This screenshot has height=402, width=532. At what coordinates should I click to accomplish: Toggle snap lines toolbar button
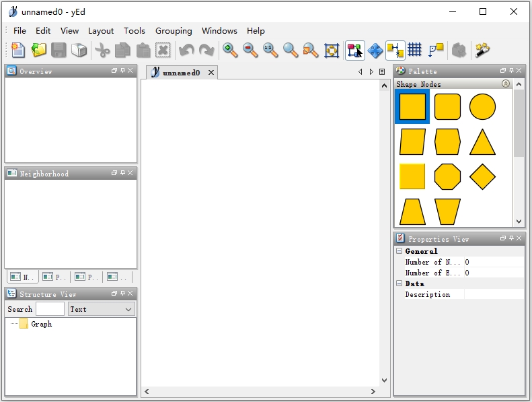pos(395,50)
